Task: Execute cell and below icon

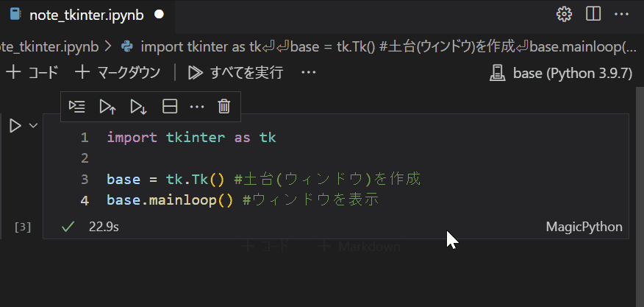Action: pos(138,107)
